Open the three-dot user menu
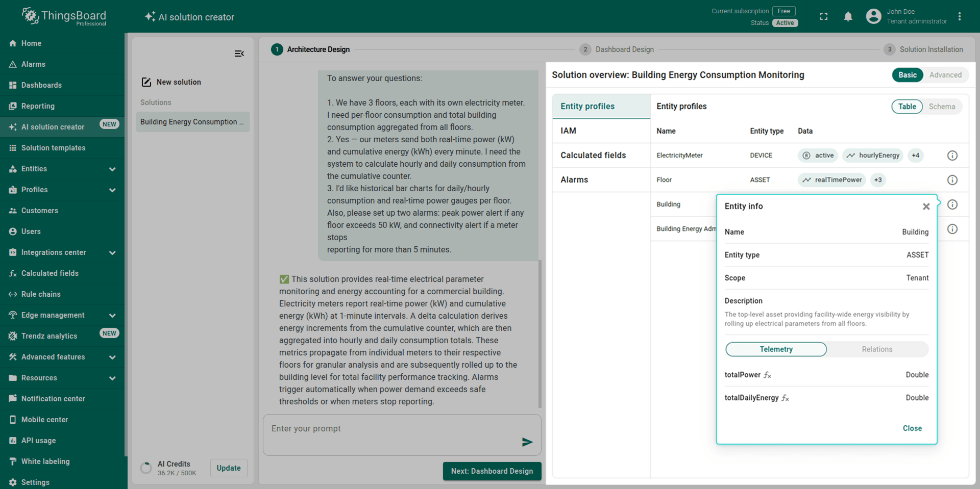 pos(960,17)
